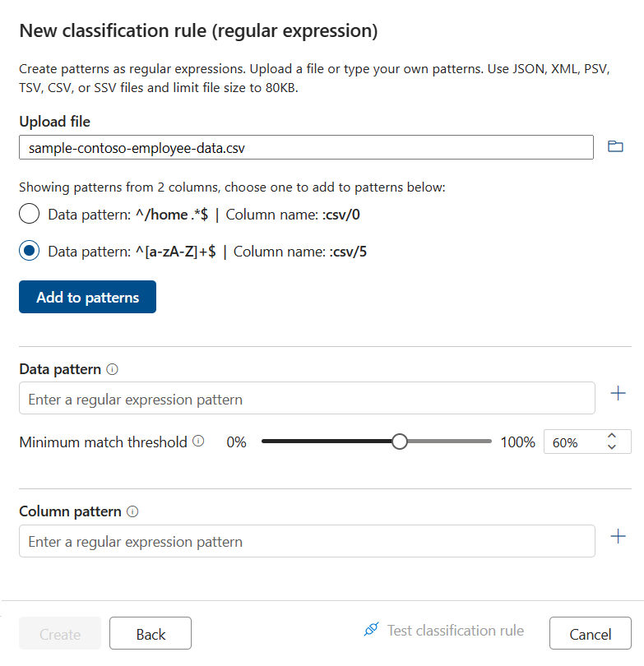Add another column pattern with plus icon

coord(618,536)
